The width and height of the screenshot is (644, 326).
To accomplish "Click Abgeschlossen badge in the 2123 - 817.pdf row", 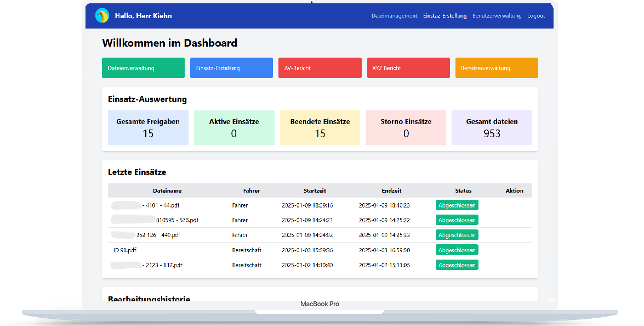I will click(x=457, y=265).
